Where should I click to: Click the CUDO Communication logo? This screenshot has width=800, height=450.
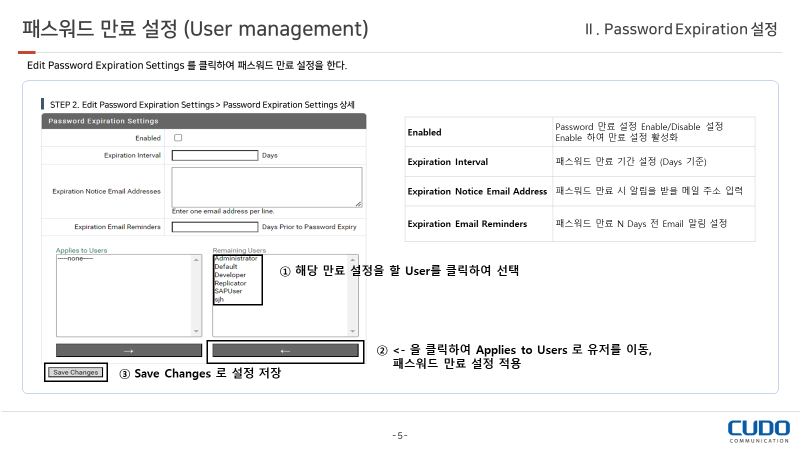click(x=758, y=431)
